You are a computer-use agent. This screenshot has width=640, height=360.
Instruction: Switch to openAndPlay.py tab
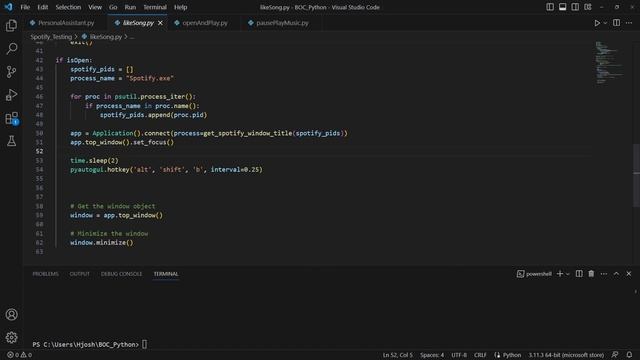(x=204, y=23)
